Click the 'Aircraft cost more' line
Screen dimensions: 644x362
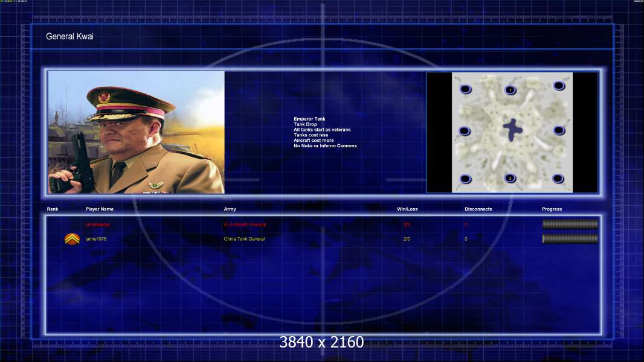314,140
